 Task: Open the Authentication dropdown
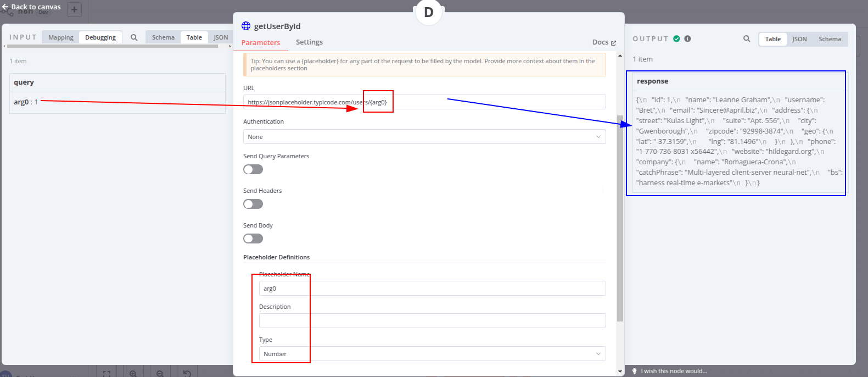424,135
